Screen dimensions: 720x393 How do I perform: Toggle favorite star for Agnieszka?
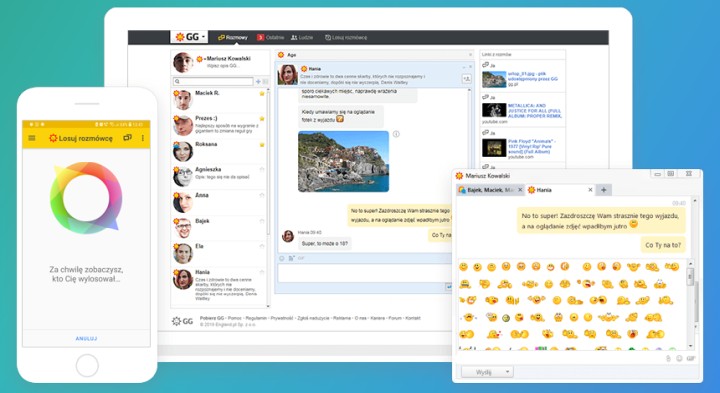coord(262,169)
